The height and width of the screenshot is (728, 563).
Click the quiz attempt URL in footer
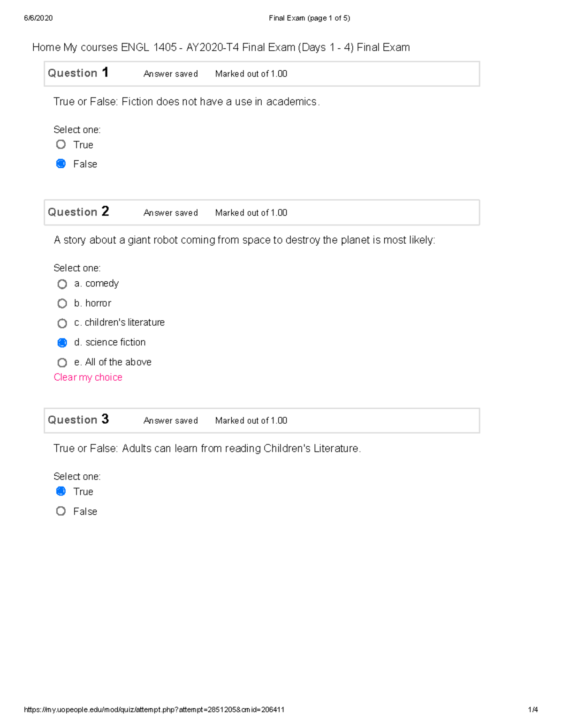click(x=154, y=710)
